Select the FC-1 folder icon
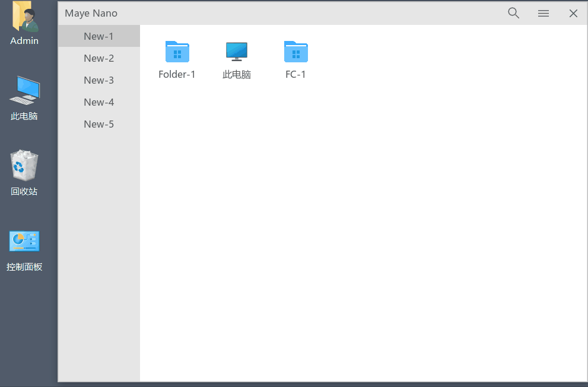This screenshot has width=588, height=387. tap(295, 52)
